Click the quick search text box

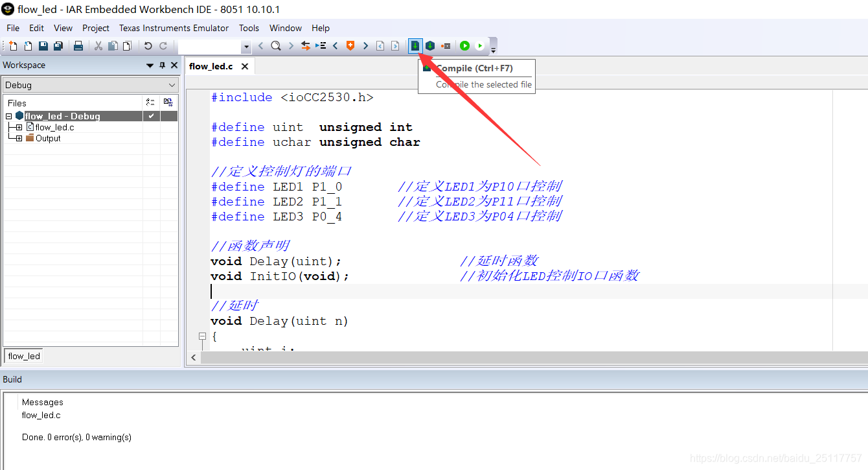(210, 47)
